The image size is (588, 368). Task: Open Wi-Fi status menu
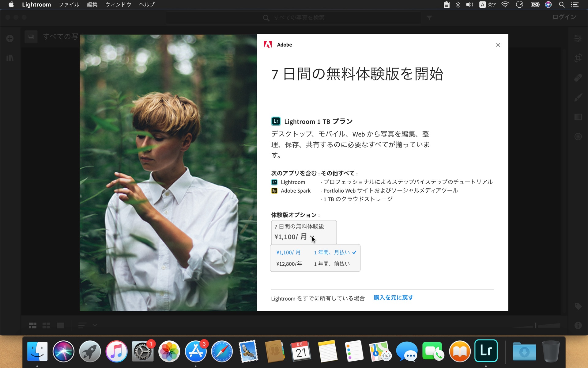click(505, 5)
